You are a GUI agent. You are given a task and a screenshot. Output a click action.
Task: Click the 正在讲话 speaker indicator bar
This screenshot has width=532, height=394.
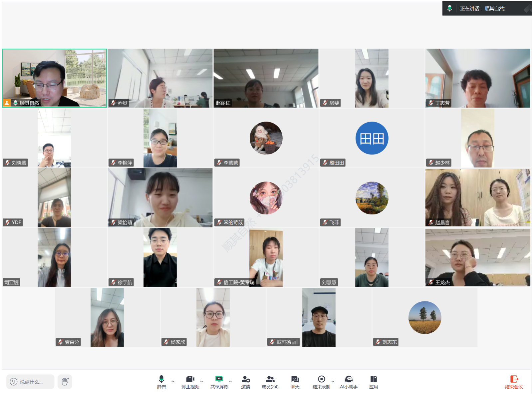486,9
